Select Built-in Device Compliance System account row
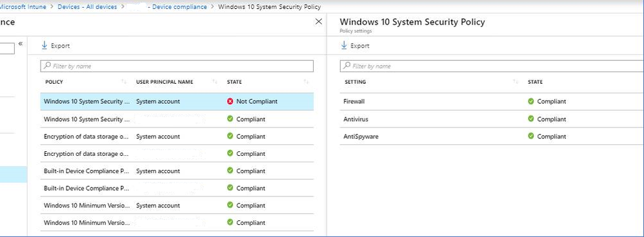 coord(177,171)
